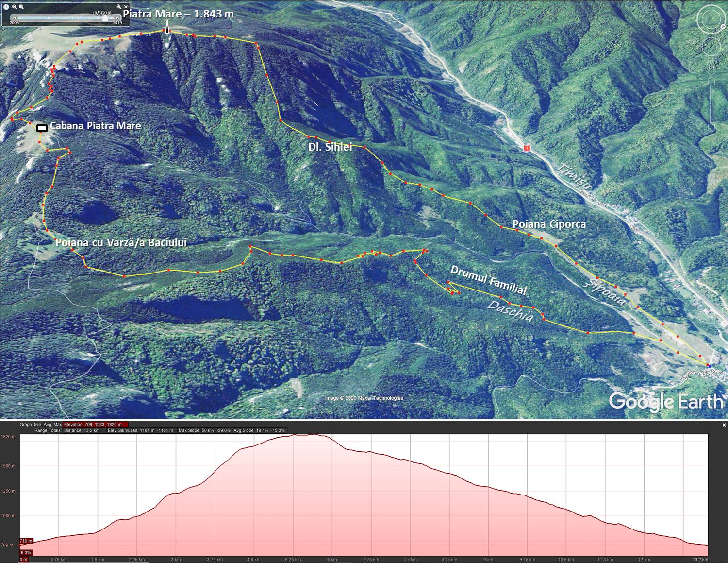Click the Cabana Piatra Mare placemark icon
This screenshot has height=563, width=728.
(x=42, y=128)
